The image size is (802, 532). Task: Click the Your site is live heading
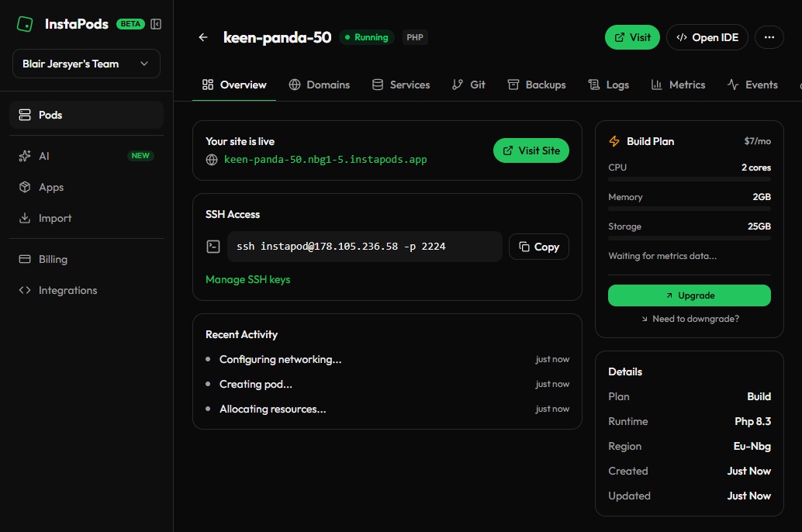pos(240,142)
